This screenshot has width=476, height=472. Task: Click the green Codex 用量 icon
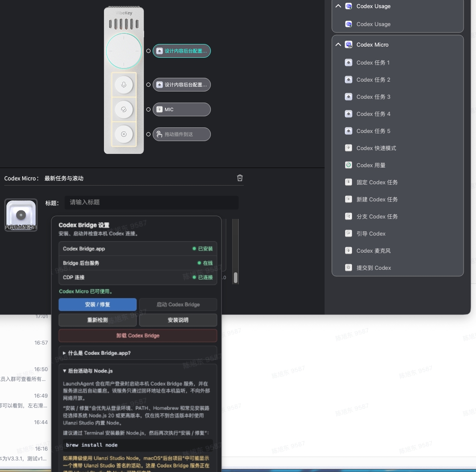(349, 165)
